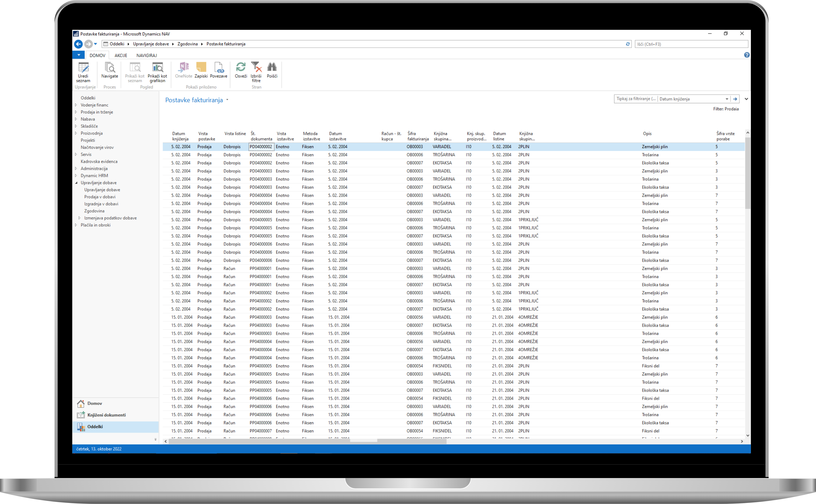
Task: Click Vrsta listine column header
Action: pos(235,134)
